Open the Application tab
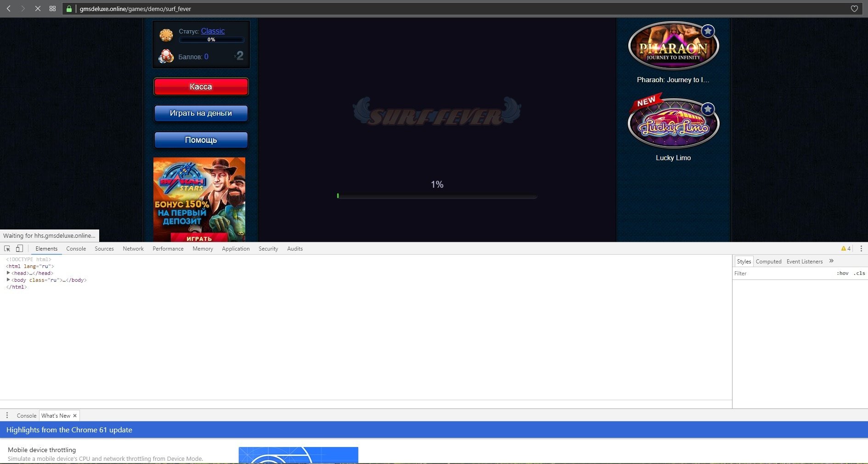This screenshot has width=868, height=464. [x=236, y=248]
